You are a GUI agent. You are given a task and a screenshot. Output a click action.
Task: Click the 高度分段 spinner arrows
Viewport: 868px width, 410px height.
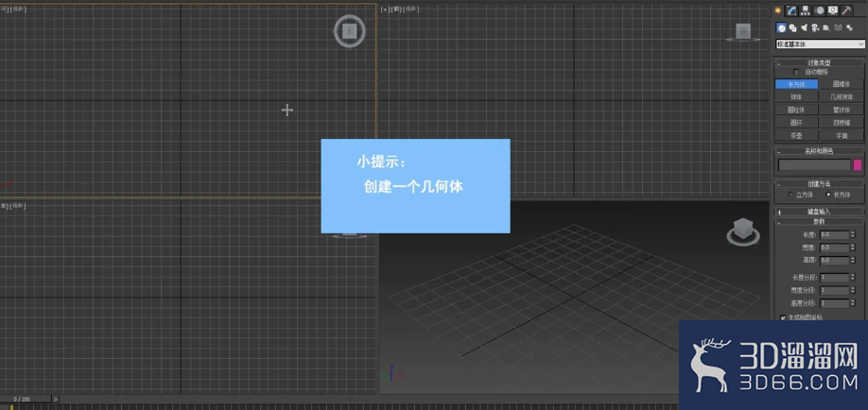pyautogui.click(x=853, y=303)
